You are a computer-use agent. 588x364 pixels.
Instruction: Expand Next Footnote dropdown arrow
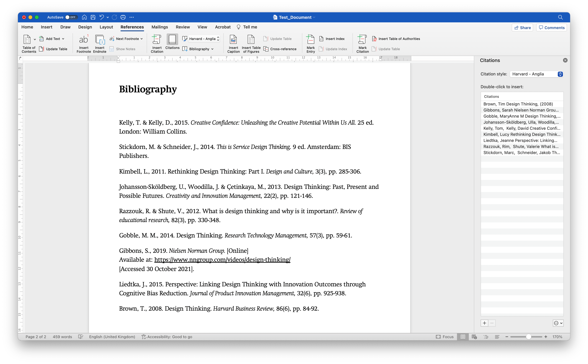[142, 39]
